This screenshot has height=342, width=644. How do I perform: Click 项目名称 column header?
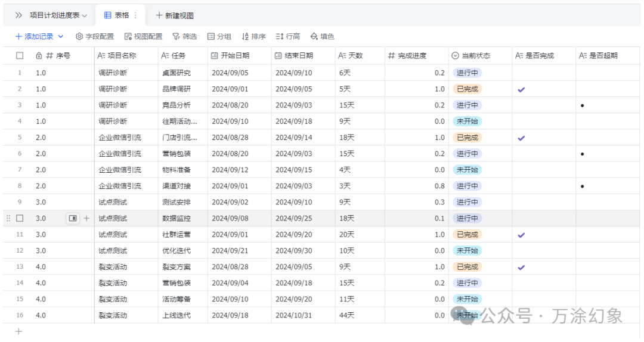pyautogui.click(x=126, y=55)
